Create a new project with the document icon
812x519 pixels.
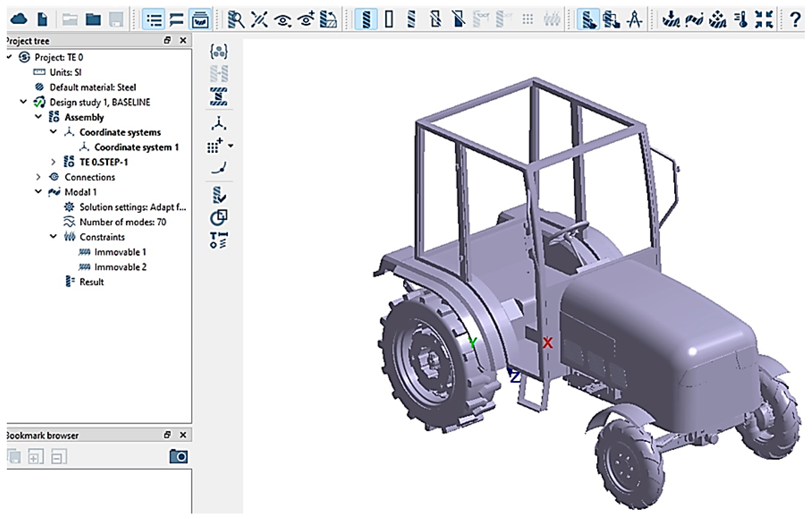[x=42, y=19]
